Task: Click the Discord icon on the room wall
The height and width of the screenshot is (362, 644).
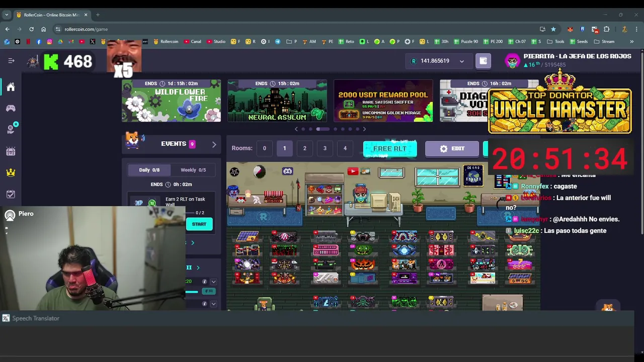Action: (x=287, y=171)
